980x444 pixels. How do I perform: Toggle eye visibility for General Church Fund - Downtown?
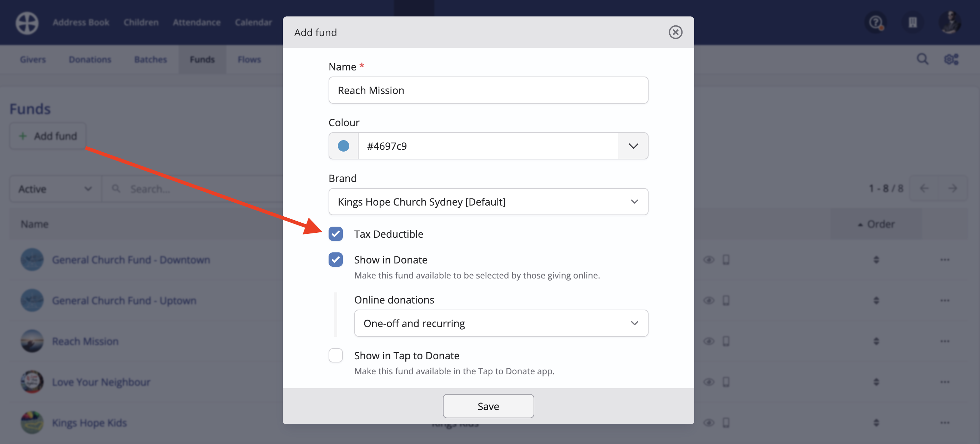pyautogui.click(x=708, y=260)
